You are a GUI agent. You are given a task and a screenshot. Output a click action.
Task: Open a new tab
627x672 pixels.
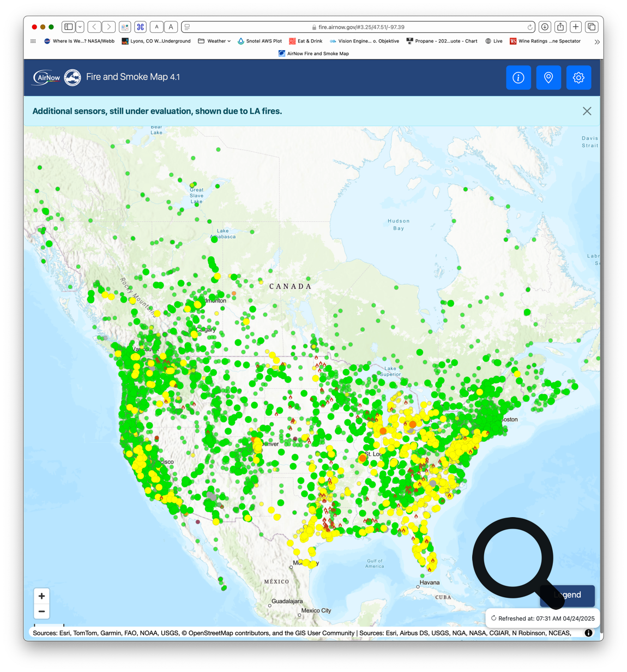point(576,27)
